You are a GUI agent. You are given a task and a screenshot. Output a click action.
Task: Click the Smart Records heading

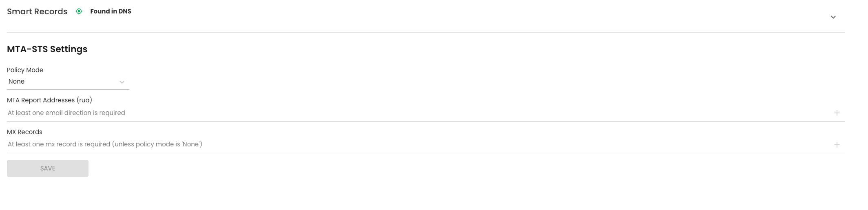click(37, 11)
